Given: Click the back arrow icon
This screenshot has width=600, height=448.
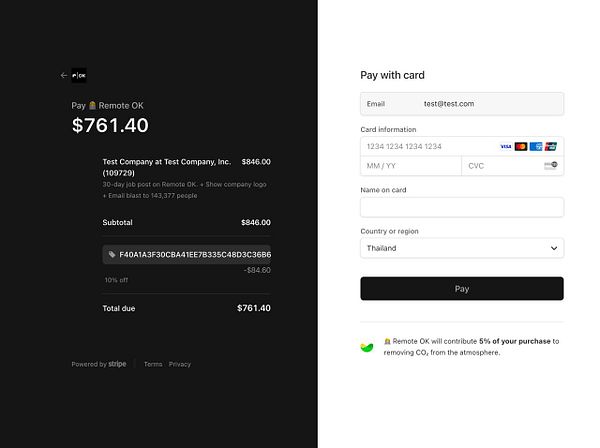Looking at the screenshot, I should pyautogui.click(x=64, y=75).
